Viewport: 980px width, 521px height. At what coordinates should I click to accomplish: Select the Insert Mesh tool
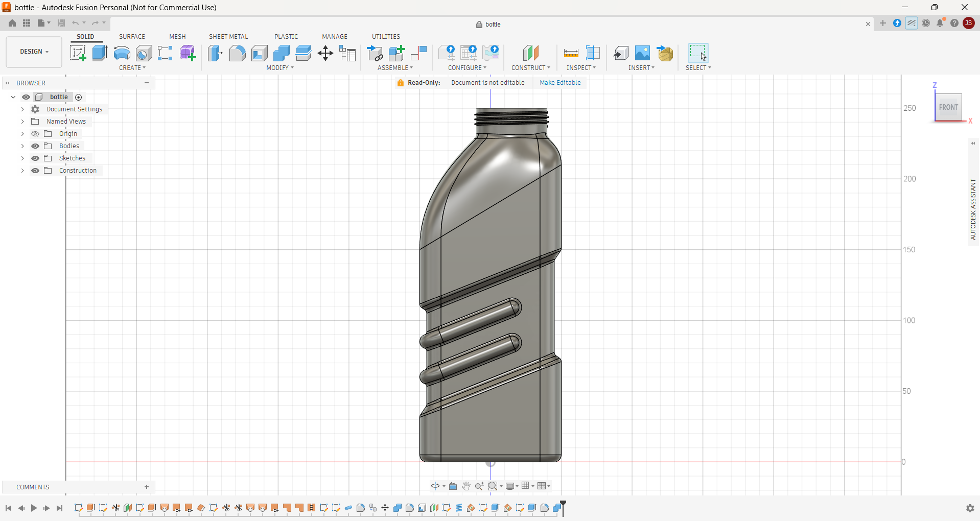(665, 53)
